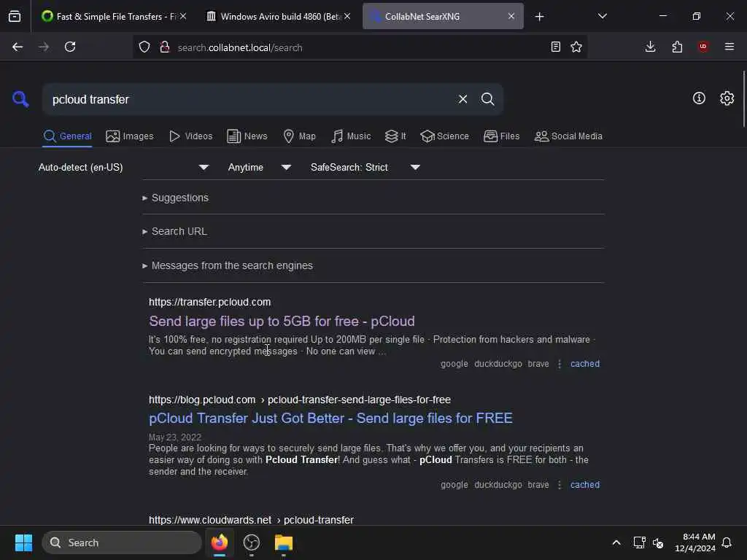Select the It search category
This screenshot has width=747, height=560.
pyautogui.click(x=395, y=136)
